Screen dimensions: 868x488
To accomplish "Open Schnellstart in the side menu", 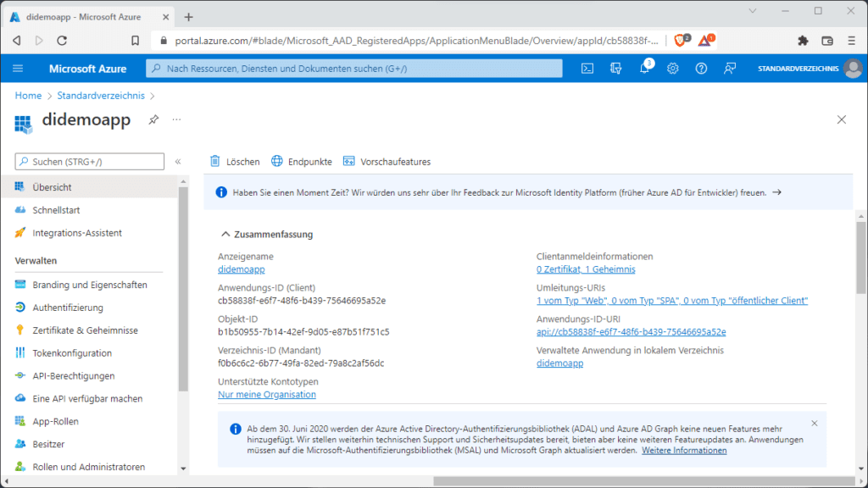I will pos(88,210).
